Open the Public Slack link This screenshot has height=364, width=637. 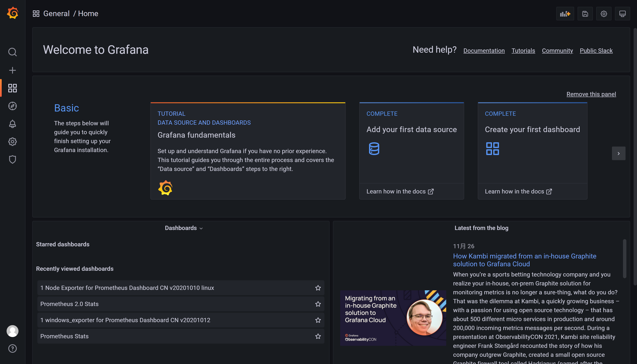tap(596, 51)
